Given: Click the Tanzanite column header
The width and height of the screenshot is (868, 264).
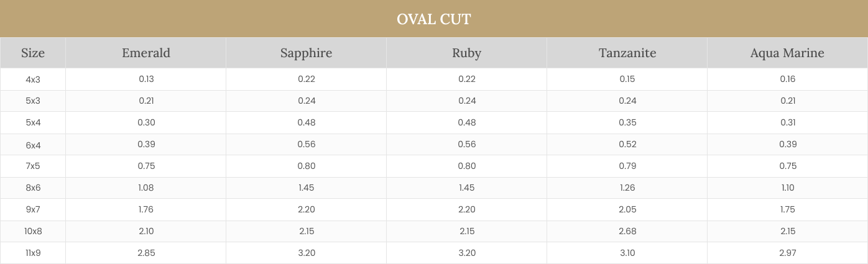Looking at the screenshot, I should (627, 53).
